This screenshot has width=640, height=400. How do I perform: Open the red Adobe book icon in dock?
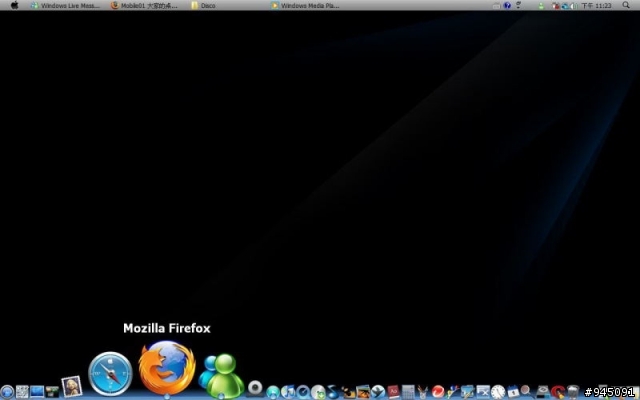[393, 392]
